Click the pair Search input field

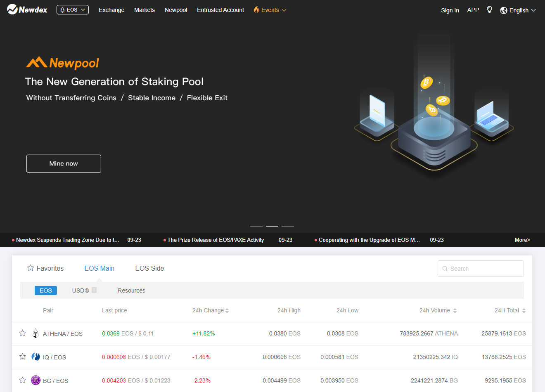pos(483,269)
